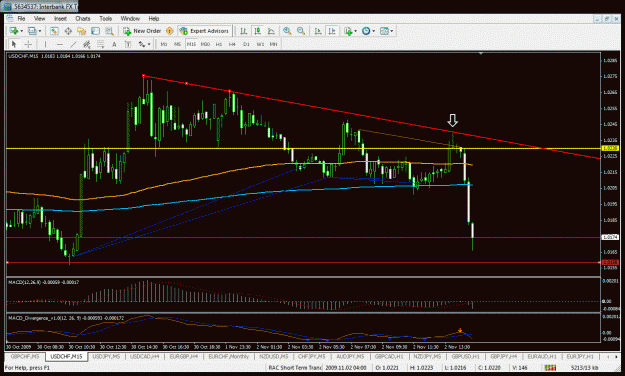Expand the Templates dropdown arrow

coord(392,31)
